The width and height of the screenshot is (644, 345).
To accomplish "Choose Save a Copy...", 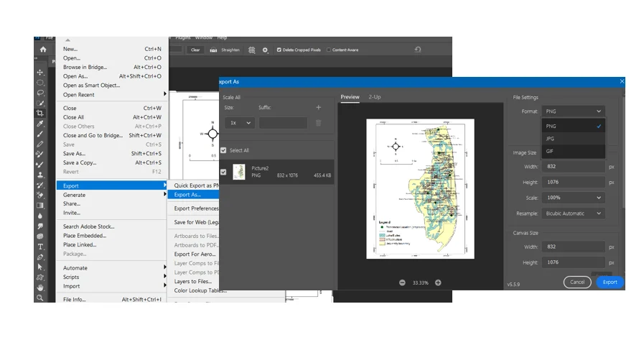I will (x=112, y=162).
